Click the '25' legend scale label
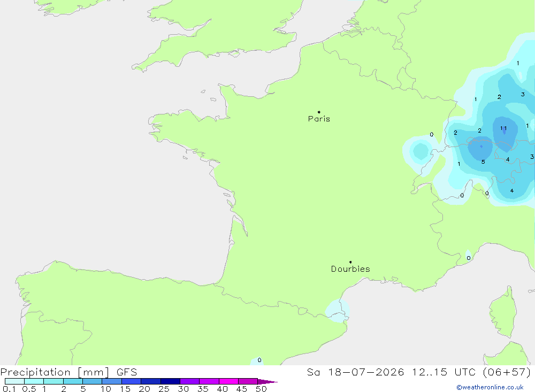This screenshot has width=535, height=392. pos(164,389)
